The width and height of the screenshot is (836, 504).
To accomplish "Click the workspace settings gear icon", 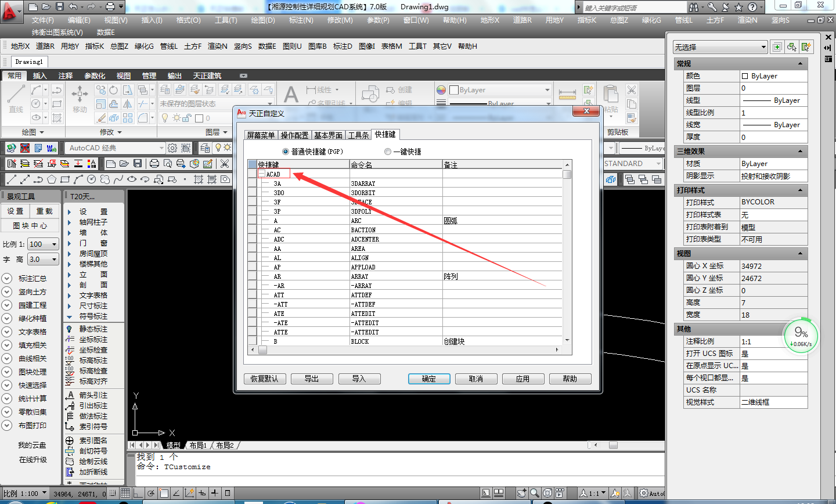I will click(172, 148).
